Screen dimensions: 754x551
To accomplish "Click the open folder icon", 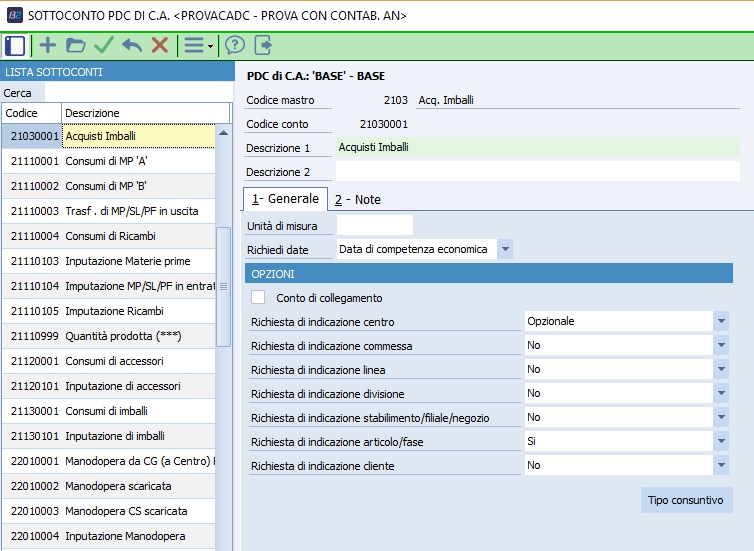I will [75, 45].
